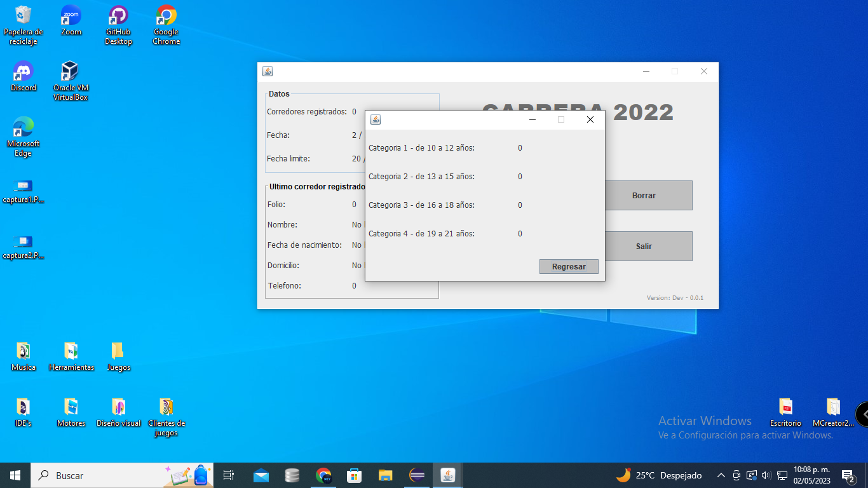Open the Windows Start menu

pyautogui.click(x=15, y=475)
